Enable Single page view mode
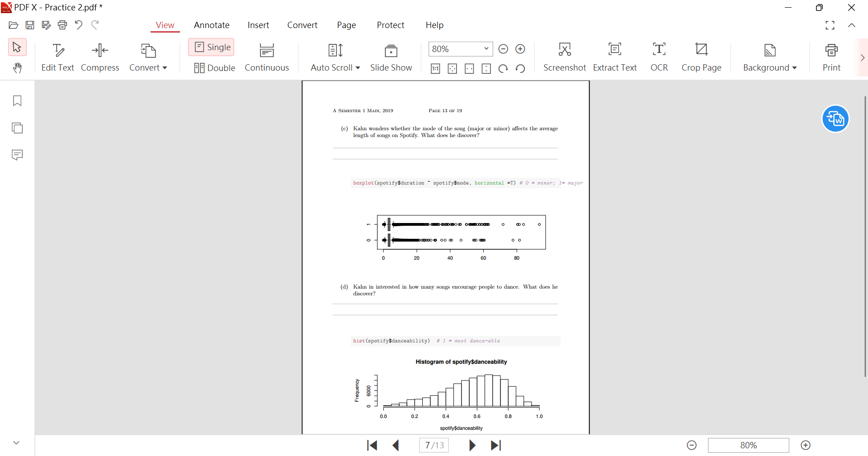The height and width of the screenshot is (456, 868). tap(212, 47)
